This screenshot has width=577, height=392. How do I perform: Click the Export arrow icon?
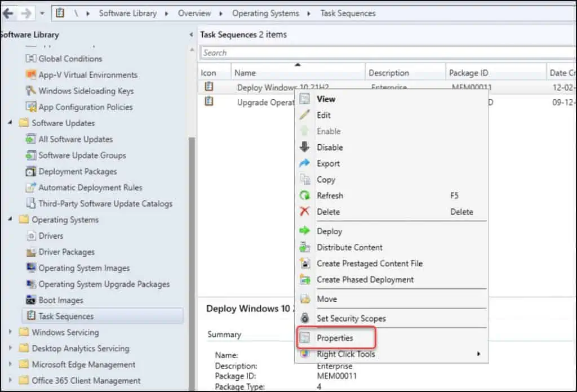coord(305,163)
